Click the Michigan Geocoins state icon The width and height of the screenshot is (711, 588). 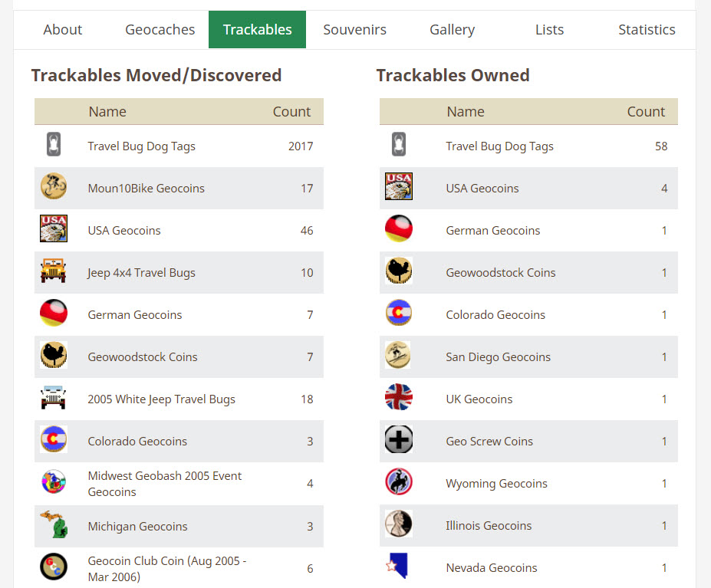[x=54, y=525]
